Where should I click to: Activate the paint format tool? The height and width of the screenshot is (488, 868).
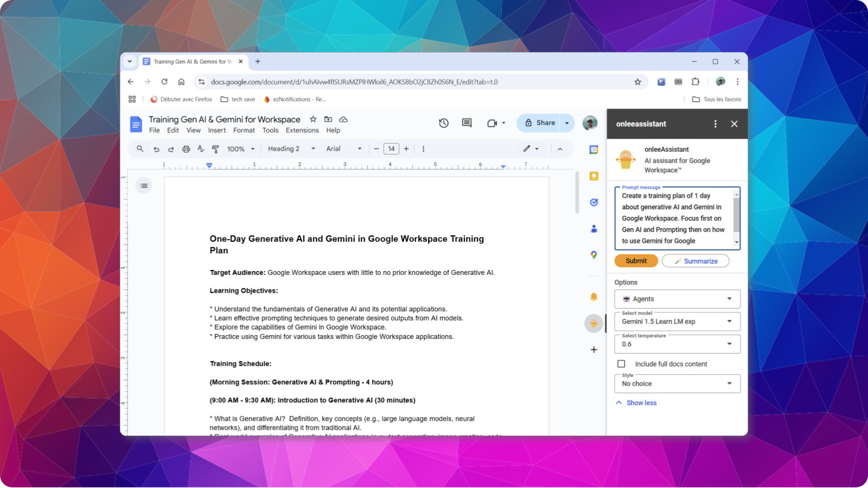pos(215,149)
